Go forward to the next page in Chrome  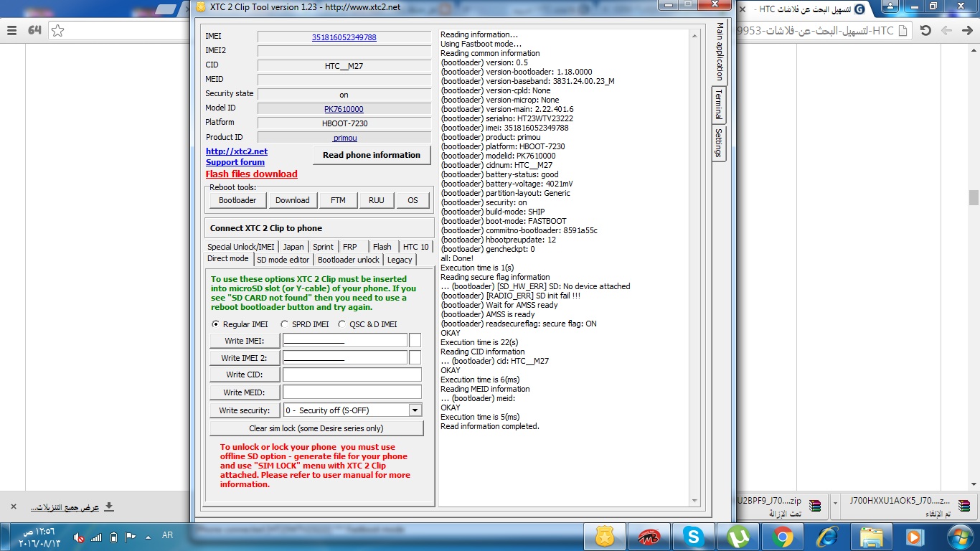tap(947, 30)
